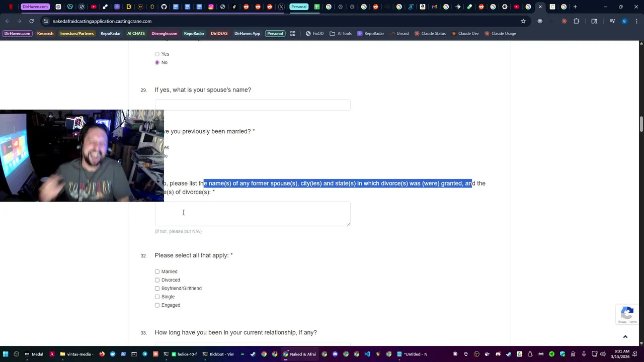This screenshot has height=362, width=644.
Task: Open the DirHaven.com bookmark folder
Action: (17, 34)
